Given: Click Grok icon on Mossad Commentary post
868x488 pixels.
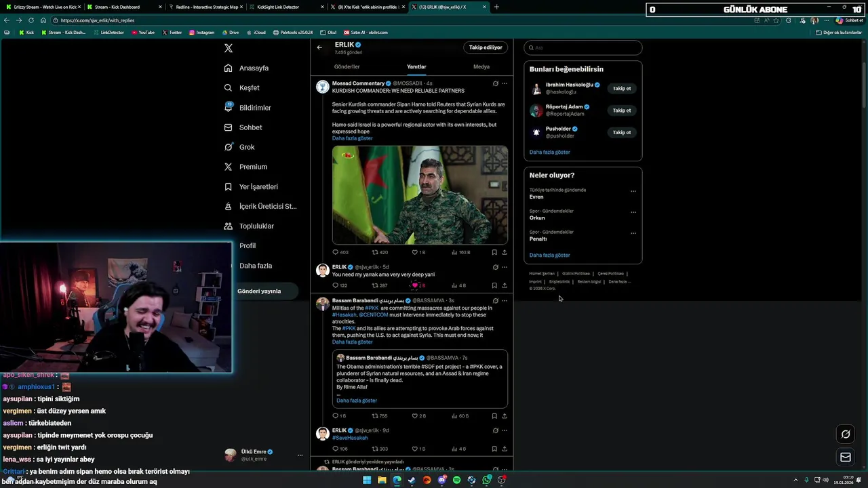Looking at the screenshot, I should tap(496, 83).
